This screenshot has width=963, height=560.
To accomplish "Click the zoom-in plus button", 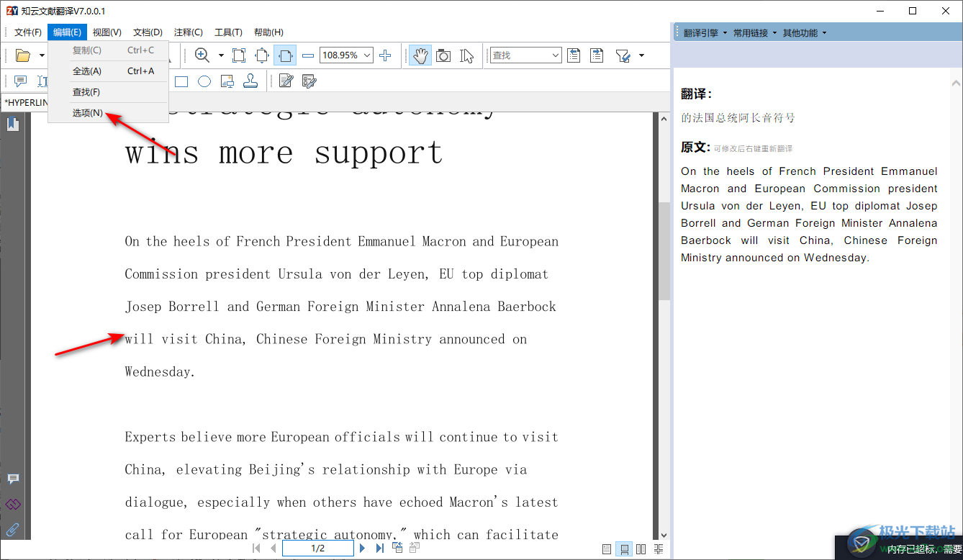I will tap(385, 55).
